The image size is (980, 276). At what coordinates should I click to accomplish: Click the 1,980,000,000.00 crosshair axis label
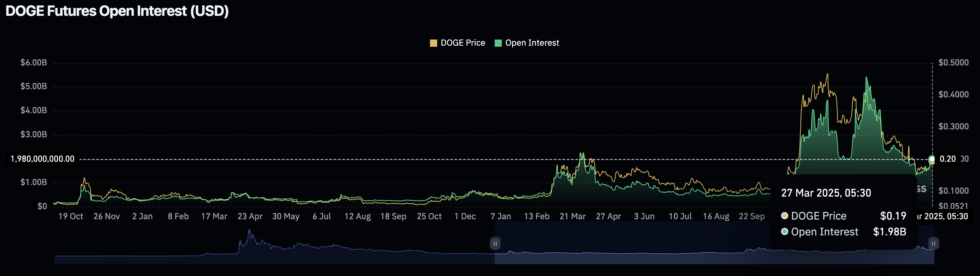click(x=42, y=159)
